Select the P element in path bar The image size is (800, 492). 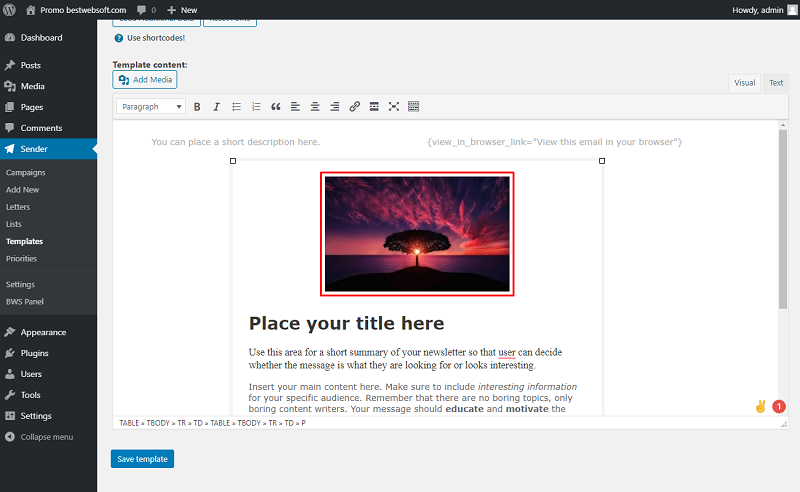coord(304,423)
